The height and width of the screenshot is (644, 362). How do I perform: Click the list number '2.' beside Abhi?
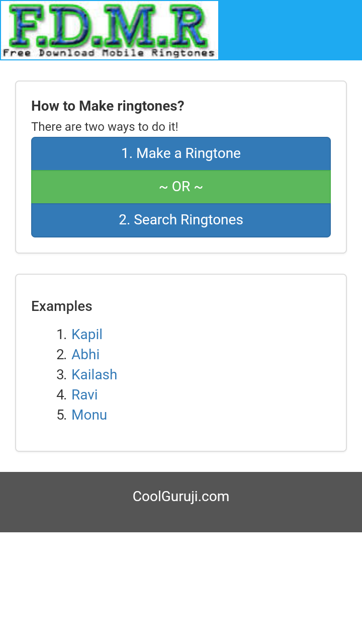[62, 355]
